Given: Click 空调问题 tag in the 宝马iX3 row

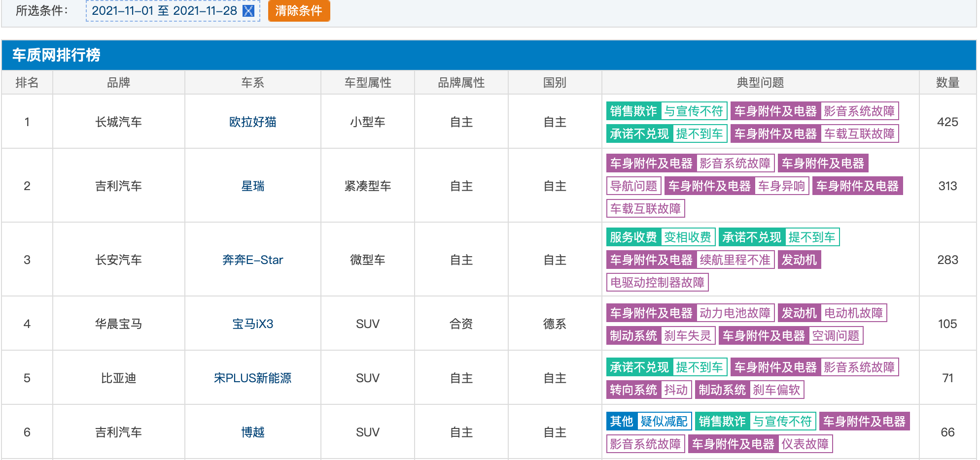Looking at the screenshot, I should (836, 336).
